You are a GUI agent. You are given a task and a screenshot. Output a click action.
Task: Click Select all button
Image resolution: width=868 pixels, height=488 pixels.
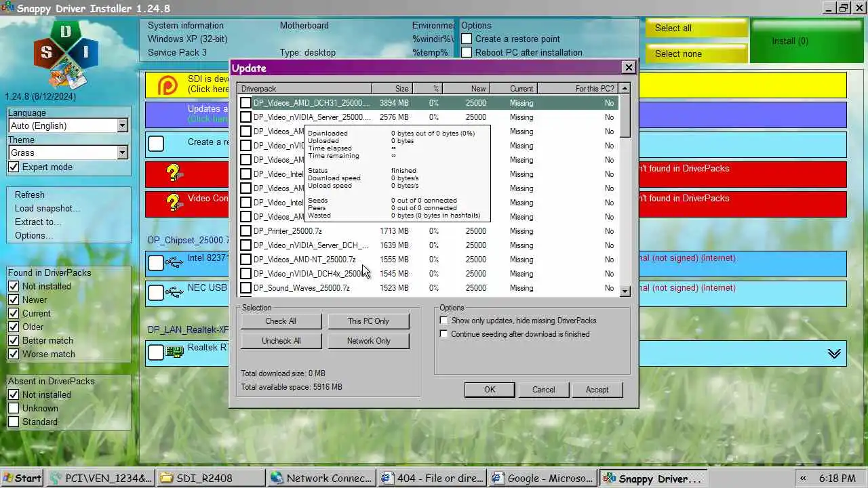click(696, 28)
